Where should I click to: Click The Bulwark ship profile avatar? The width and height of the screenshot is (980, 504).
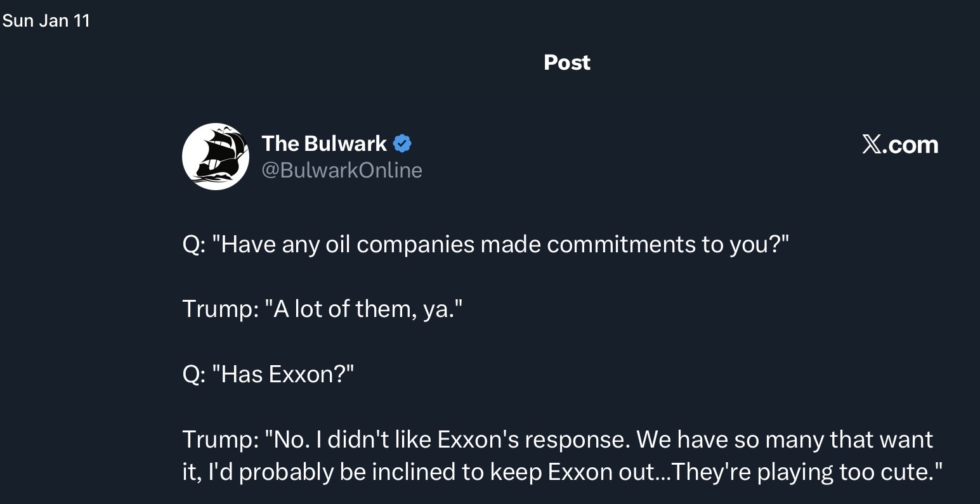(216, 157)
